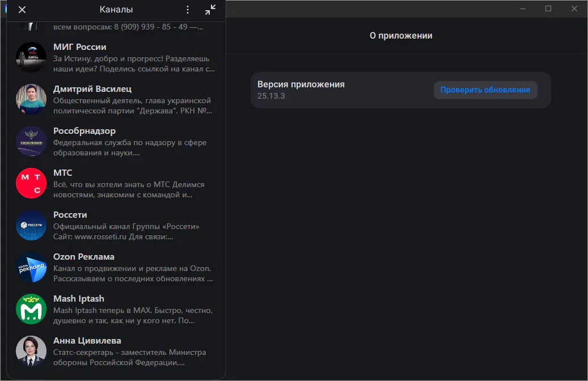Image resolution: width=588 pixels, height=381 pixels.
Task: Click Анна Цивилева's avatar photo
Action: (x=31, y=351)
